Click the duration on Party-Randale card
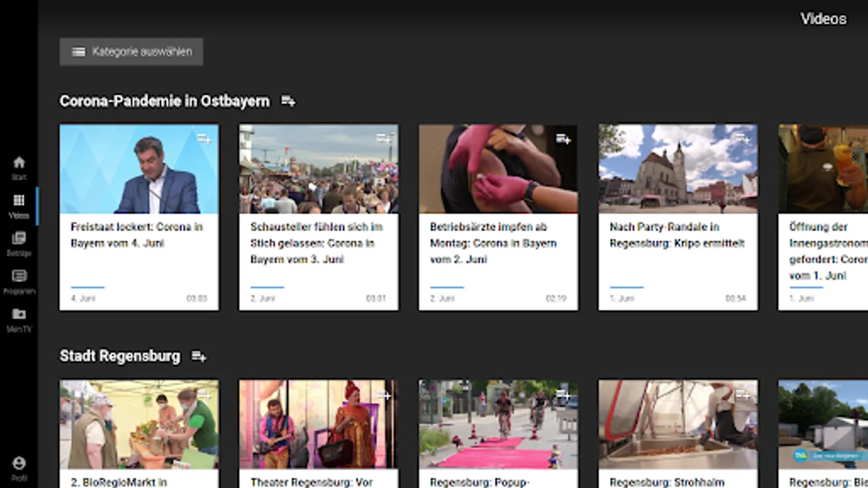Image resolution: width=868 pixels, height=488 pixels. 736,298
